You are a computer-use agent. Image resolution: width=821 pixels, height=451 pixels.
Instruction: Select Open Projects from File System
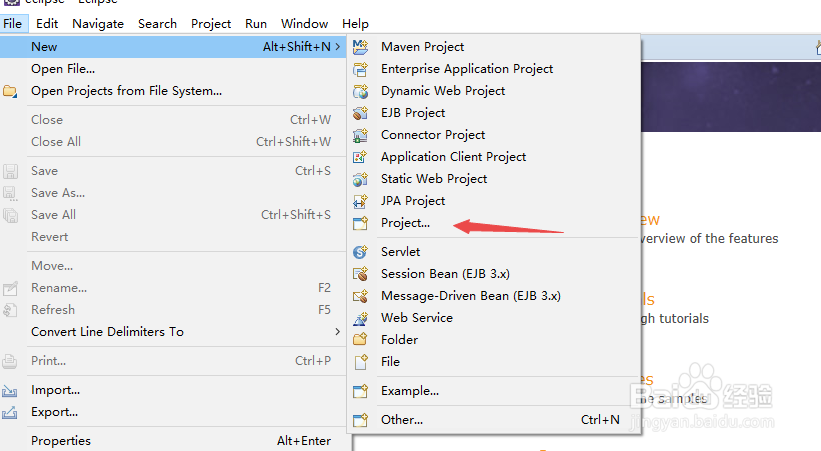[x=126, y=91]
